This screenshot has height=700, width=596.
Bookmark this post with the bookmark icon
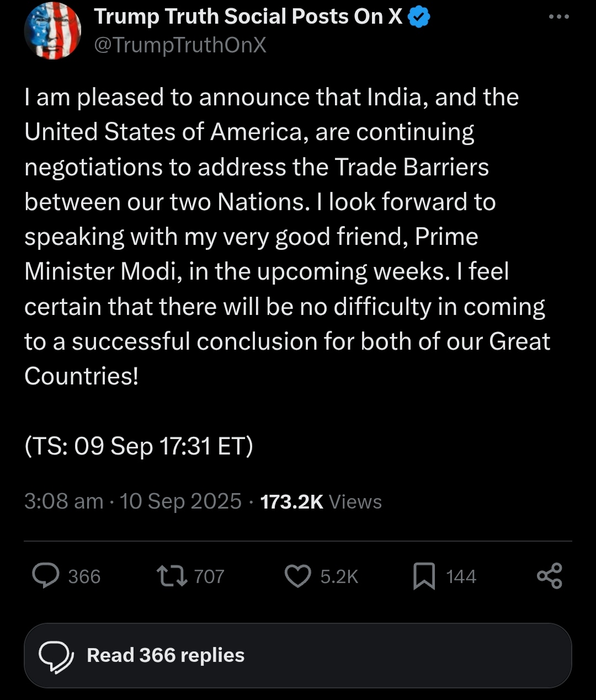pos(424,576)
